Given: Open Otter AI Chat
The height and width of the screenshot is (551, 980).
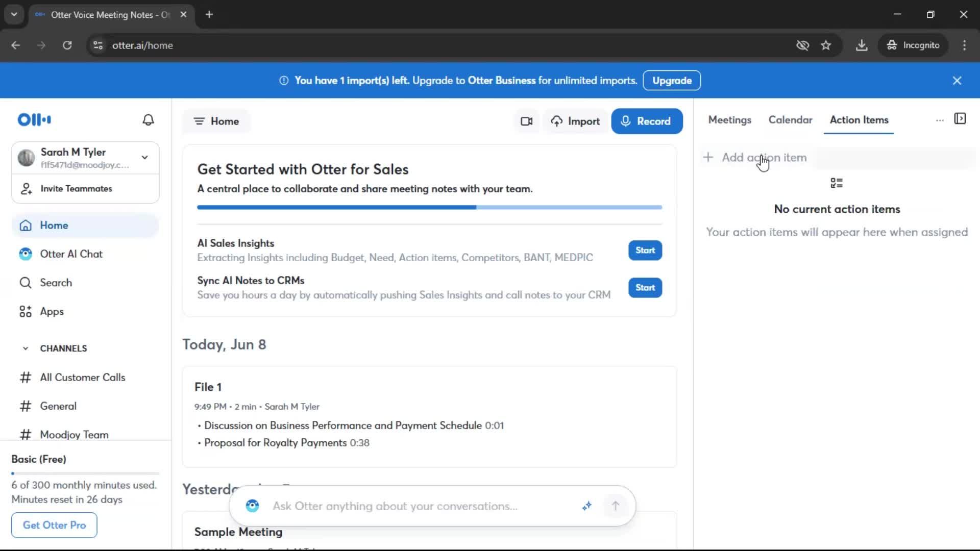Looking at the screenshot, I should pos(85,254).
